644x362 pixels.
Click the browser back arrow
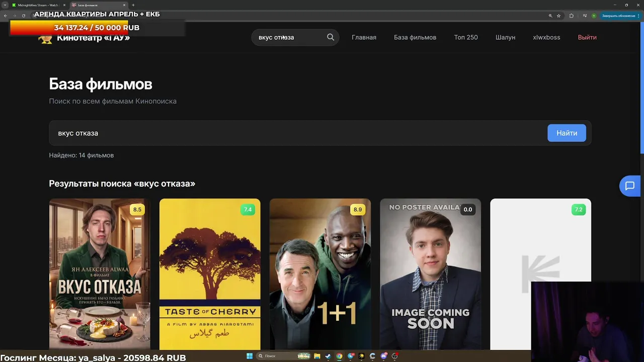coord(6,16)
